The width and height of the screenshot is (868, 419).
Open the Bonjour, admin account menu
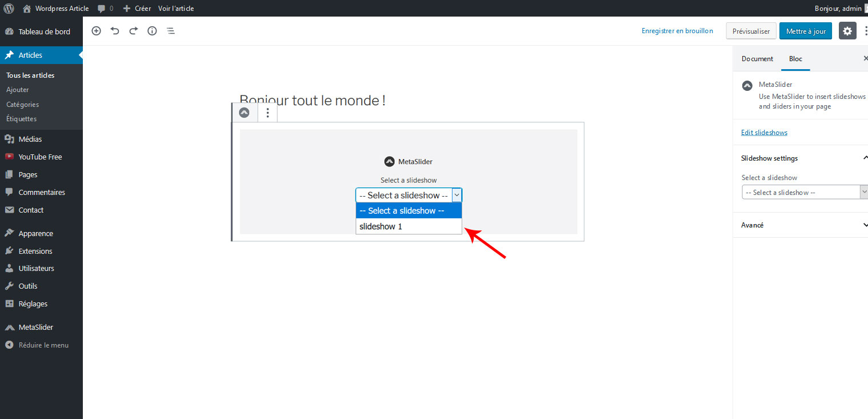coord(838,8)
